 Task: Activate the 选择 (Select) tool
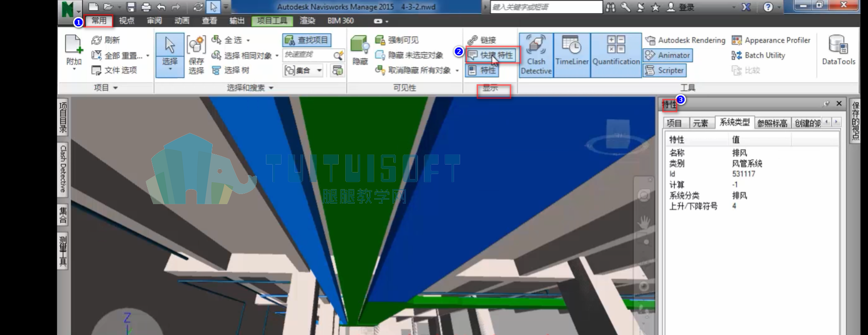pyautogui.click(x=170, y=55)
